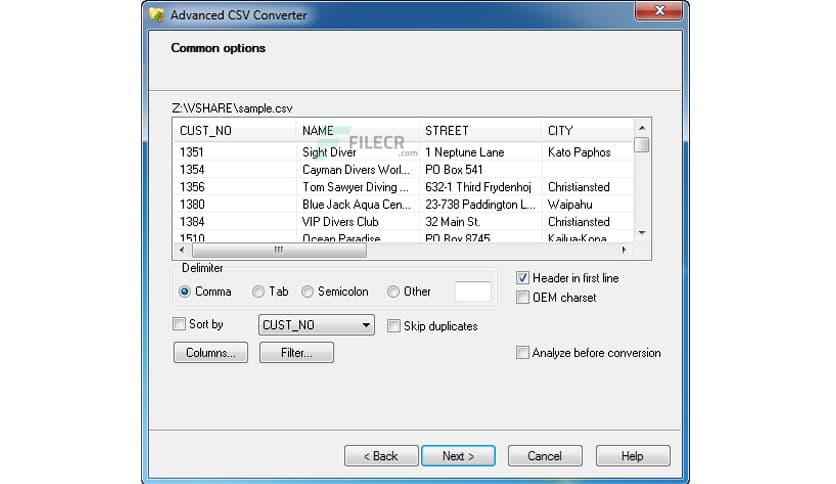Click the CUST_NO column header

coord(235,131)
